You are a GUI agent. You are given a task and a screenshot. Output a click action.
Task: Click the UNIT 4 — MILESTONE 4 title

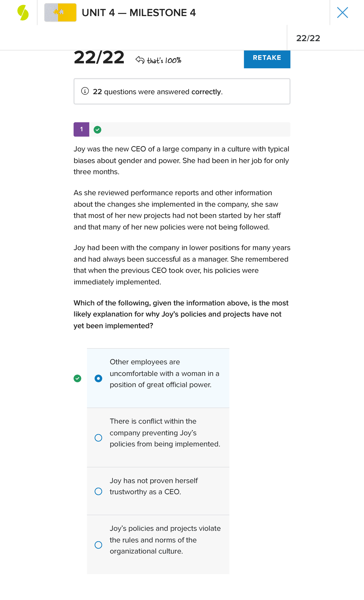point(139,12)
